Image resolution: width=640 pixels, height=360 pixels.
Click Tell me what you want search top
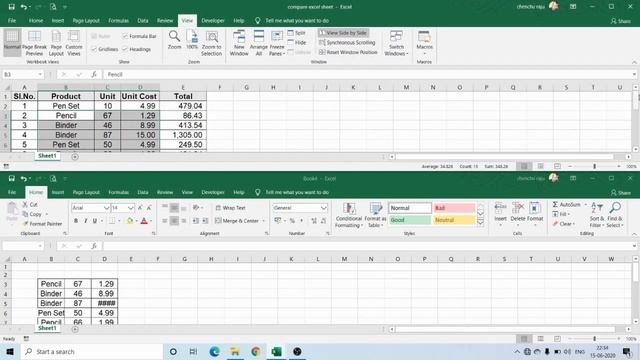pyautogui.click(x=297, y=20)
